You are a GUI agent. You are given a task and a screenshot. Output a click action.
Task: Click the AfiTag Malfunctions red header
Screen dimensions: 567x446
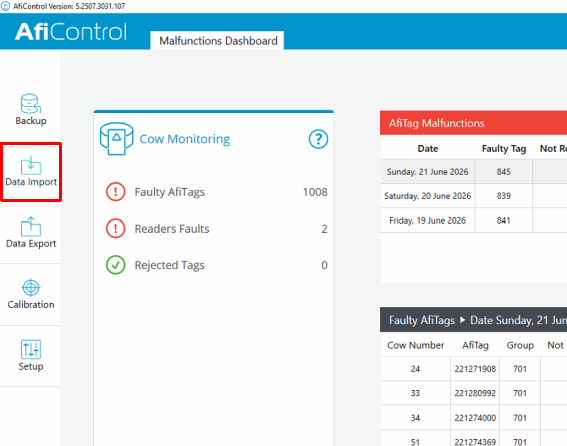[x=473, y=123]
